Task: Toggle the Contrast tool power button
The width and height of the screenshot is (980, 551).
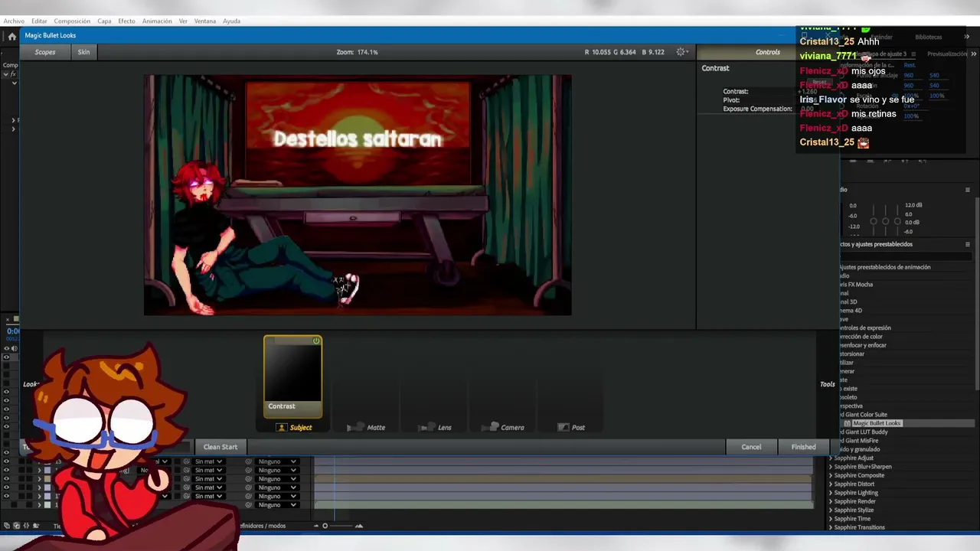Action: pyautogui.click(x=316, y=341)
